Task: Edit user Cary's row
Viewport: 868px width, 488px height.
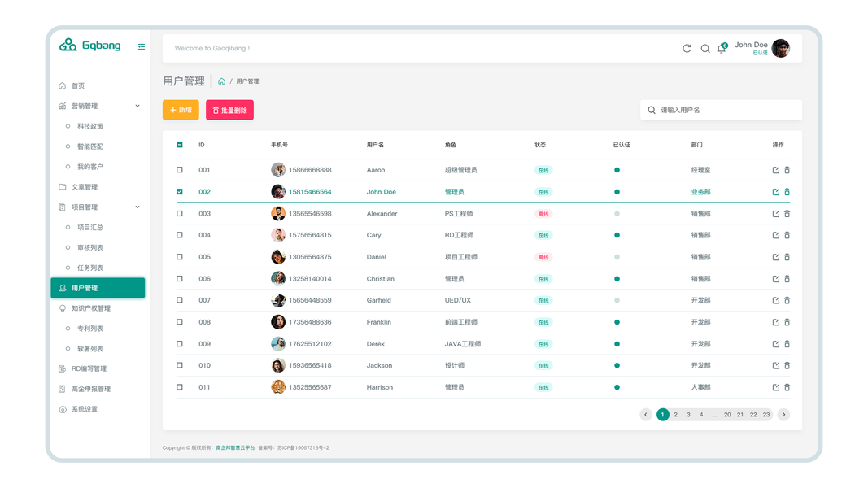Action: (x=775, y=235)
